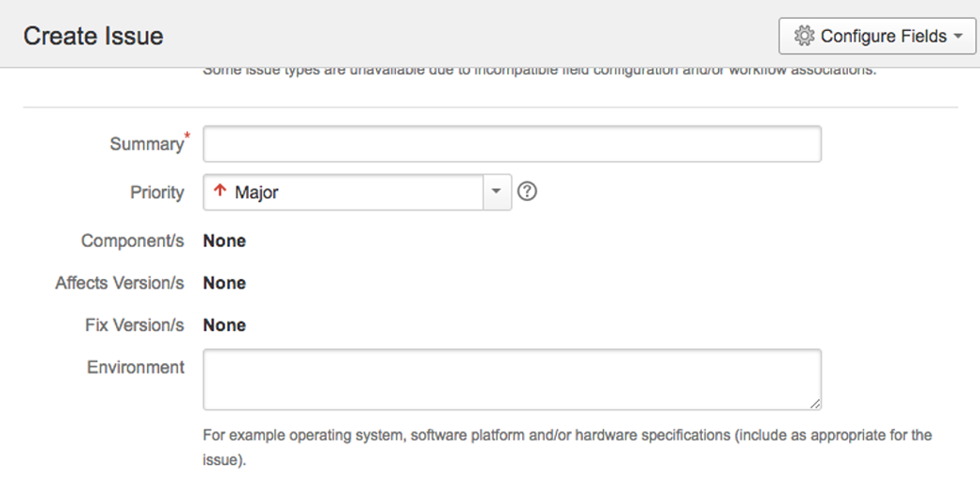Image resolution: width=980 pixels, height=481 pixels.
Task: Expand the Configure Fields dropdown caret
Action: [x=958, y=36]
